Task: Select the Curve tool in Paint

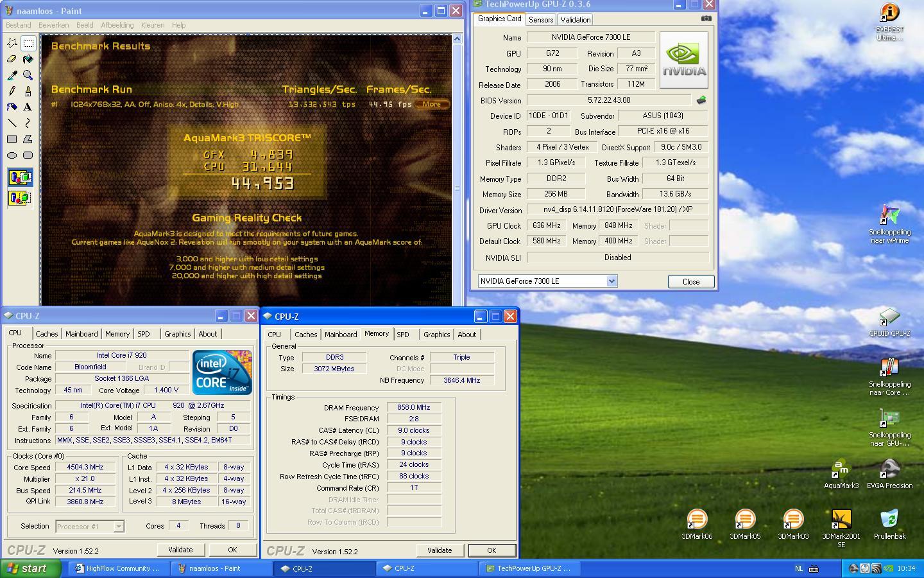Action: pos(28,123)
